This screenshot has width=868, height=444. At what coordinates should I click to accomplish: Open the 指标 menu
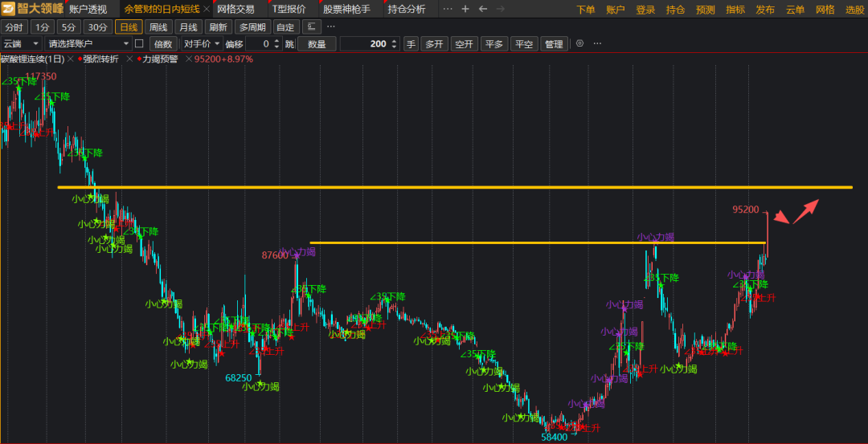(x=735, y=10)
